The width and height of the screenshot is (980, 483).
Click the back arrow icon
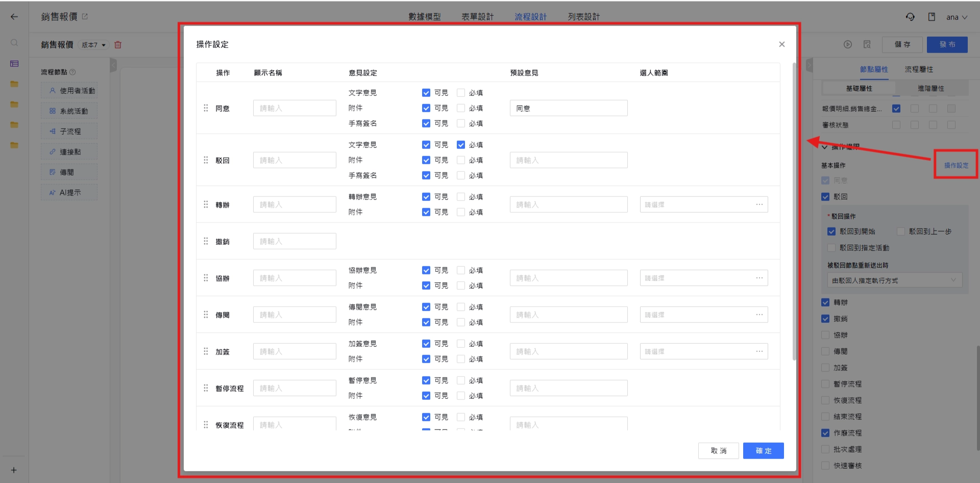pyautogui.click(x=14, y=17)
